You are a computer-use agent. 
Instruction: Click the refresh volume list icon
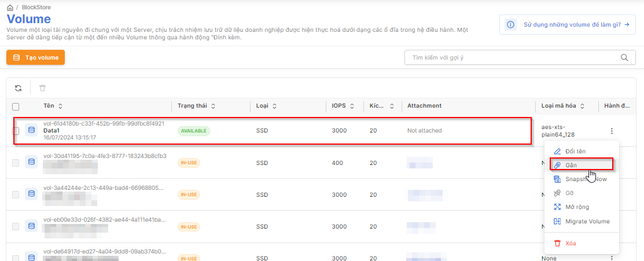point(19,88)
